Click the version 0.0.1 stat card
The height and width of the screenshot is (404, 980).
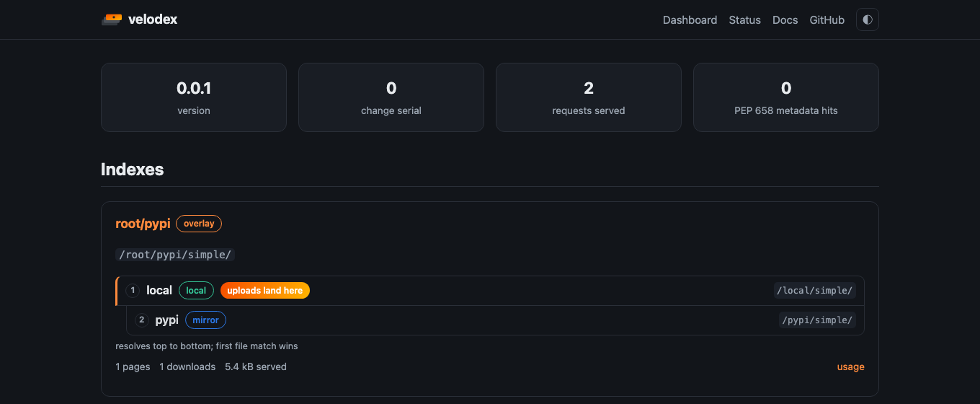click(194, 97)
